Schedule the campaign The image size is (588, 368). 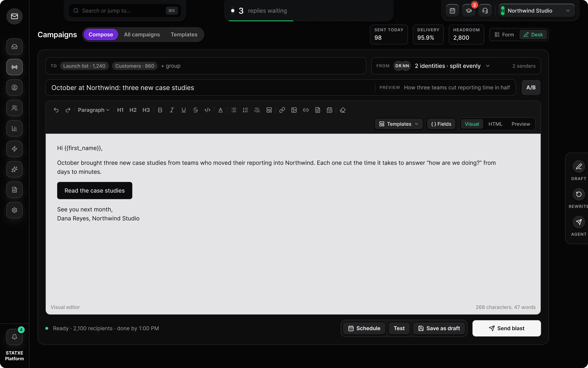[x=364, y=328]
